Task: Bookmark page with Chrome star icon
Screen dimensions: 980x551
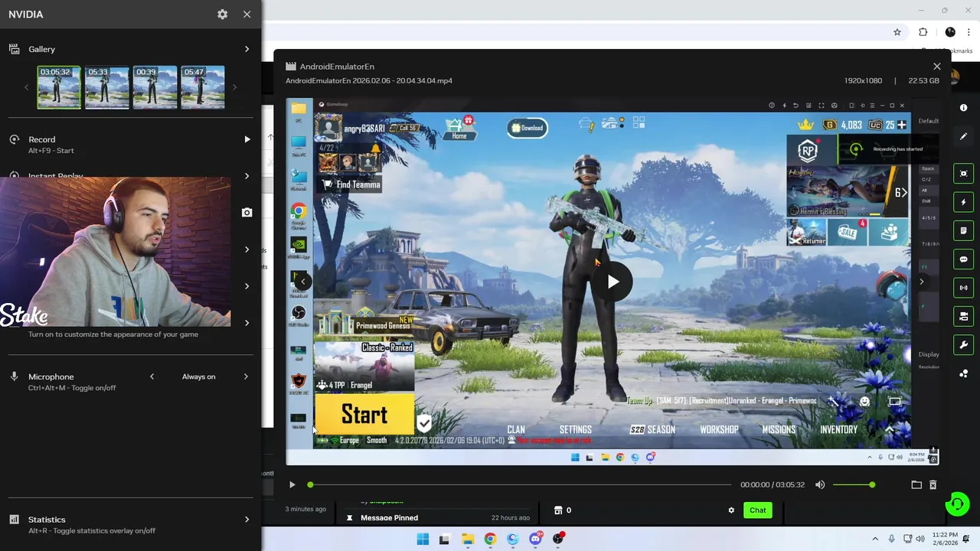Action: point(897,32)
